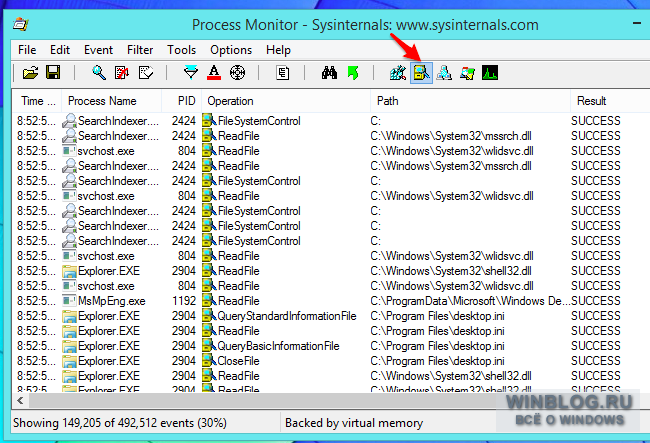Click file system icon beside CloseFile

(209, 361)
